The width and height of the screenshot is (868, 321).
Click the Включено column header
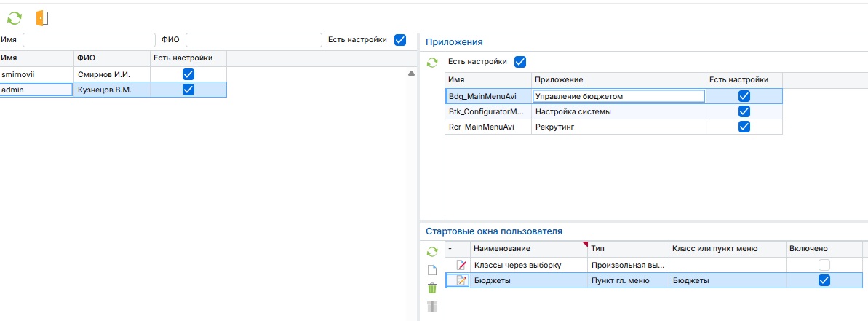[824, 248]
